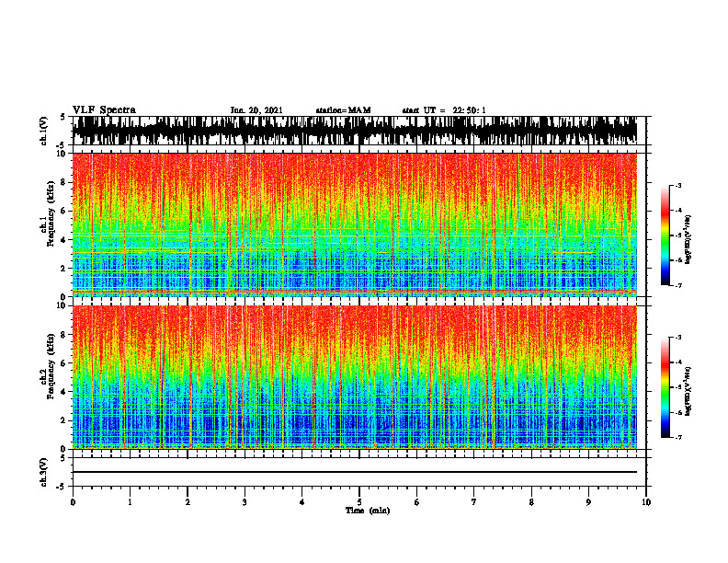Viewport: 728px width, 563px height.
Task: Click the flat ch.3(V) trace line
Action: click(355, 472)
